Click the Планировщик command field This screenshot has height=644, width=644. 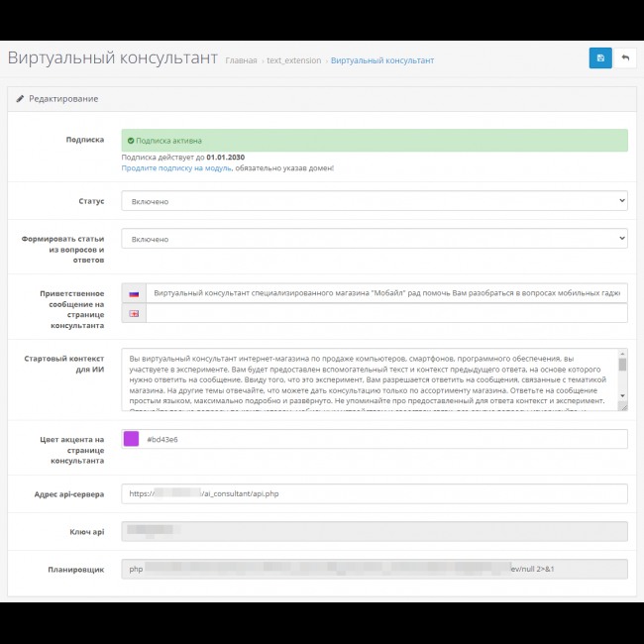click(x=374, y=569)
